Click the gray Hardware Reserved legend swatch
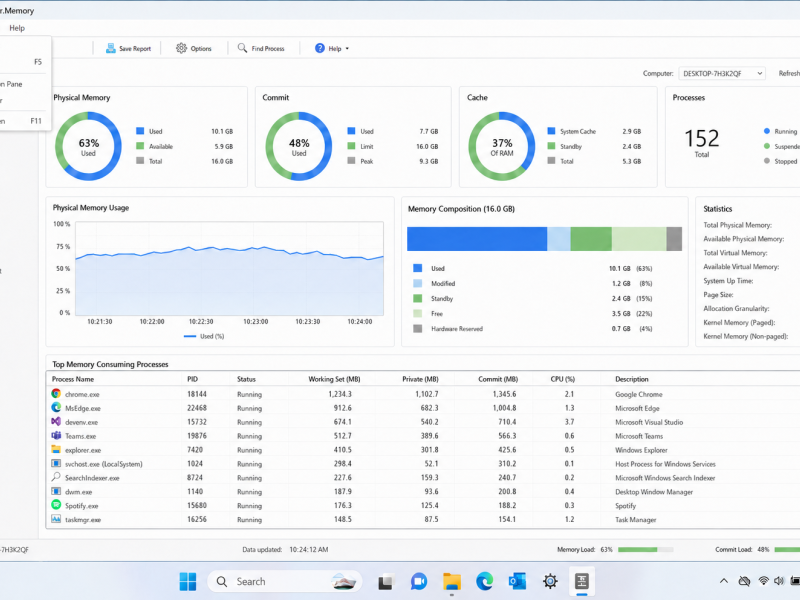 coord(417,329)
